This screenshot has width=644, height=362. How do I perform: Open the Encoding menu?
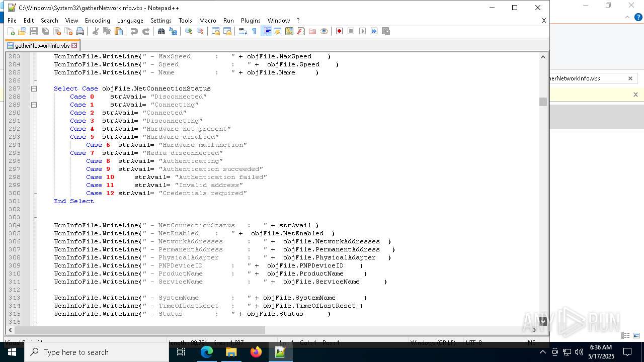(x=98, y=21)
